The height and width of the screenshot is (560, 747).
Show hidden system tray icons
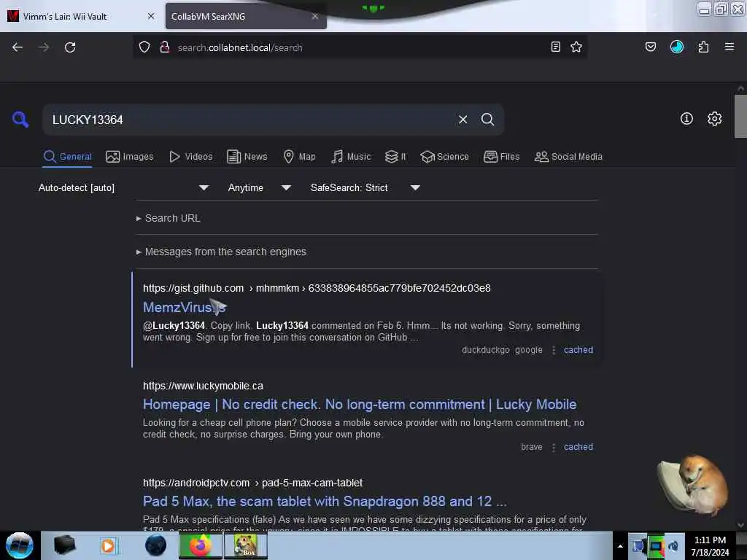[x=620, y=545]
